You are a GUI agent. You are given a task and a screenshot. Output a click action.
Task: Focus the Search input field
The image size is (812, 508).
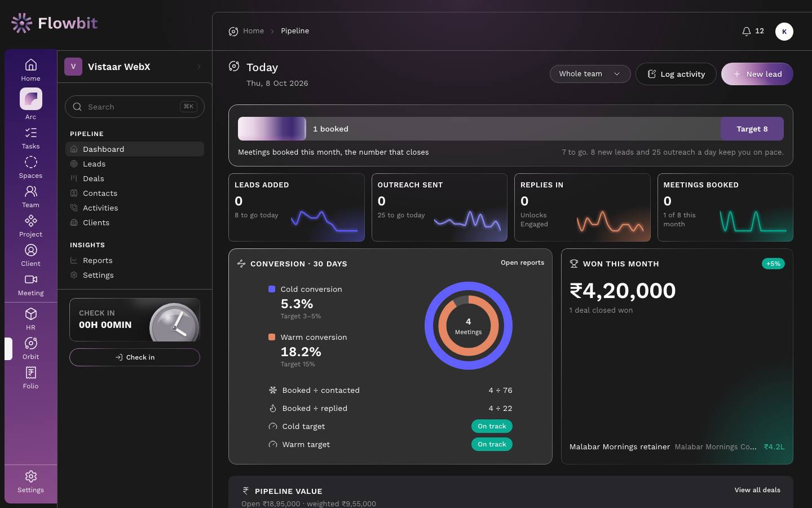(x=135, y=107)
